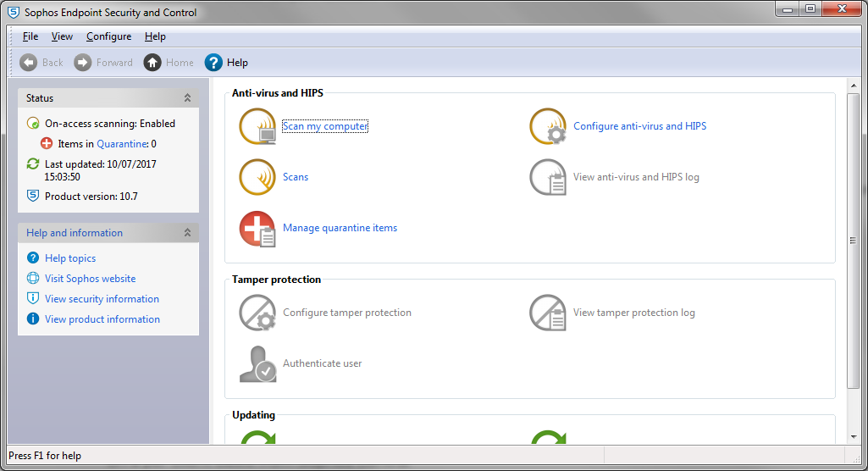Click the scrollbar up arrow
The height and width of the screenshot is (471, 868).
[854, 86]
